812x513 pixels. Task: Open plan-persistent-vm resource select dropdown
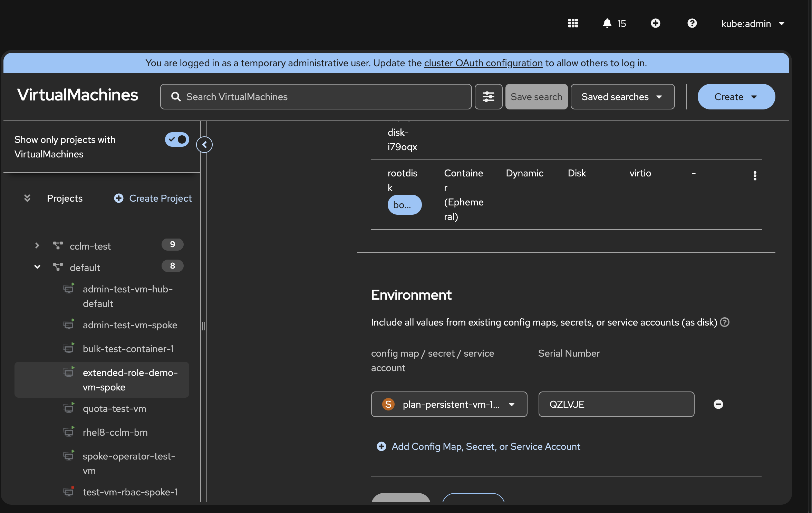coord(449,404)
